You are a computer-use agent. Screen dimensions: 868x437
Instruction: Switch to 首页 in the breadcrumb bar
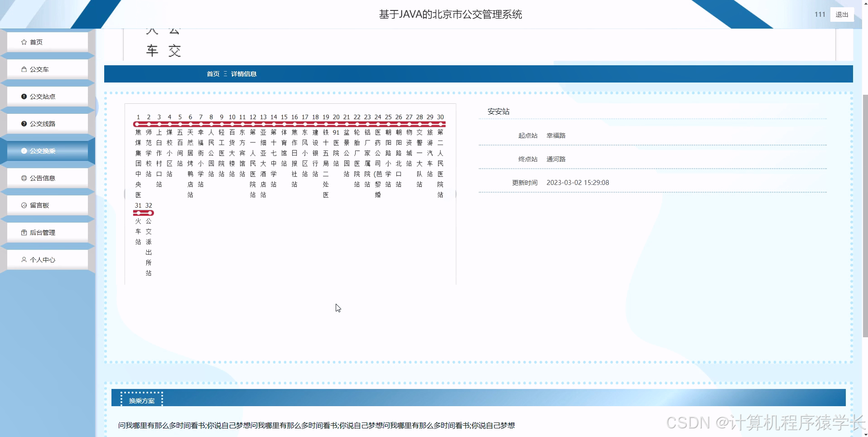click(x=213, y=74)
